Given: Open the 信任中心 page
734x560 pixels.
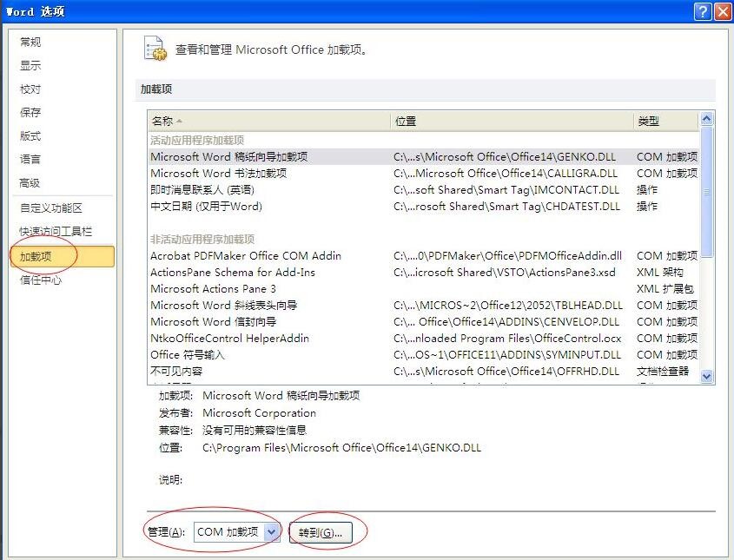Looking at the screenshot, I should pyautogui.click(x=41, y=280).
